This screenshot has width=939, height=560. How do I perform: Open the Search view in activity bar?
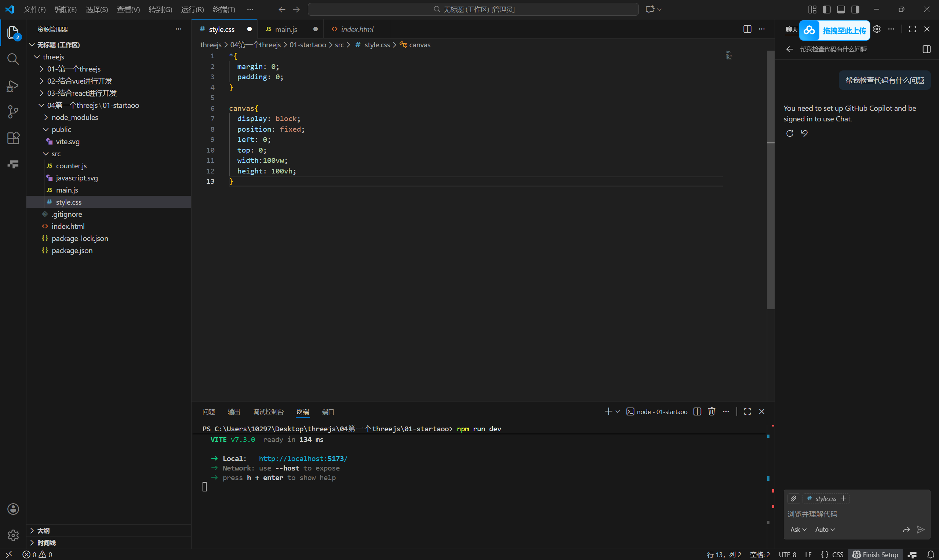(x=13, y=59)
